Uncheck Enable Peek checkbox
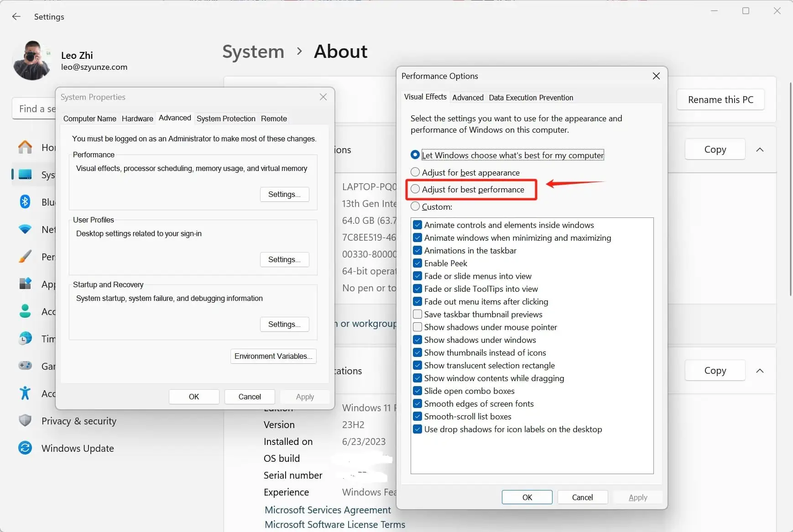Screen dimensions: 793x532 417,263
